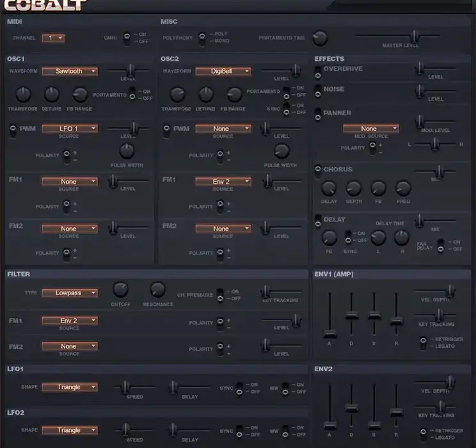The width and height of the screenshot is (476, 448).
Task: Open OSC2 Waveform DigiBell dropdown
Action: pos(223,72)
